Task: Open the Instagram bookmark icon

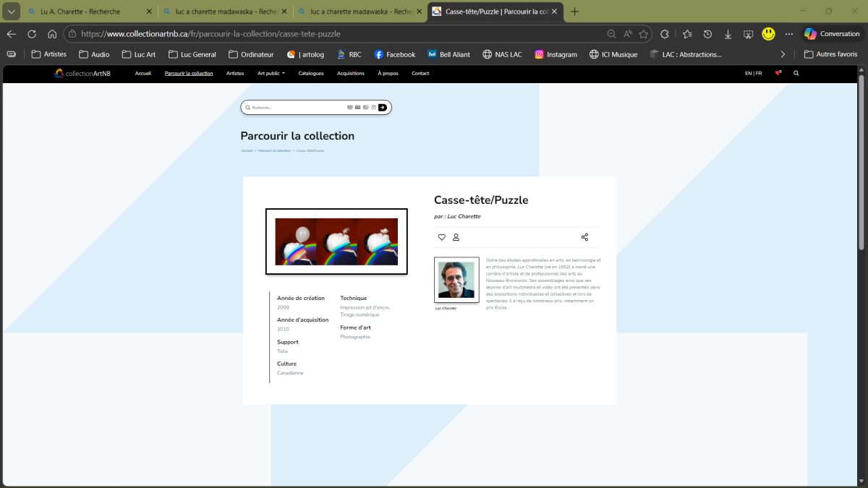Action: coord(539,53)
